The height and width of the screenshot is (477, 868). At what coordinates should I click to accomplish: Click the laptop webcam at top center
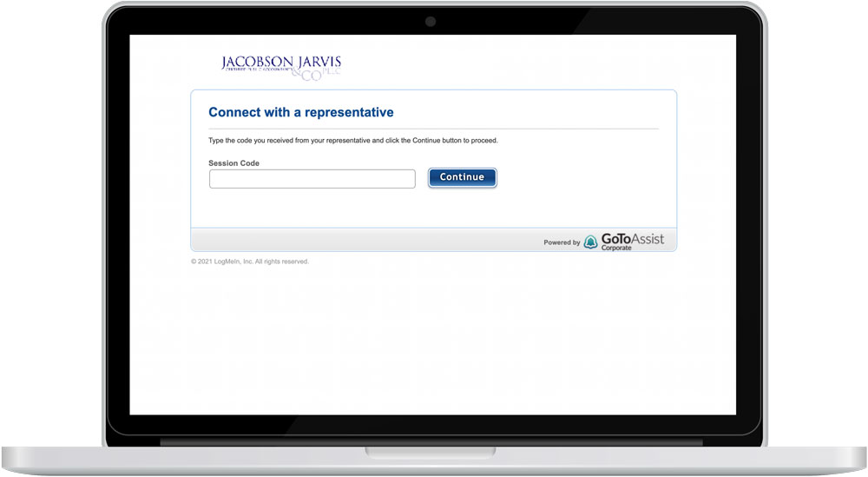[x=431, y=22]
